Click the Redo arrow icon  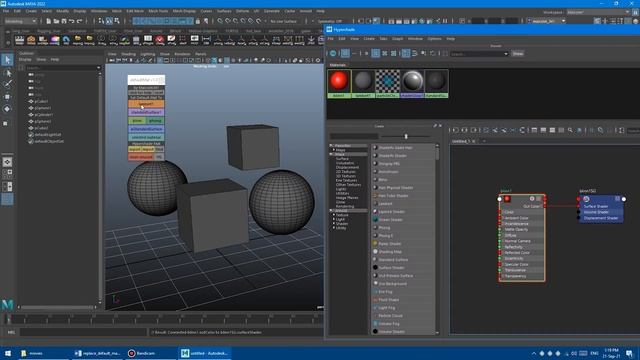coord(80,21)
